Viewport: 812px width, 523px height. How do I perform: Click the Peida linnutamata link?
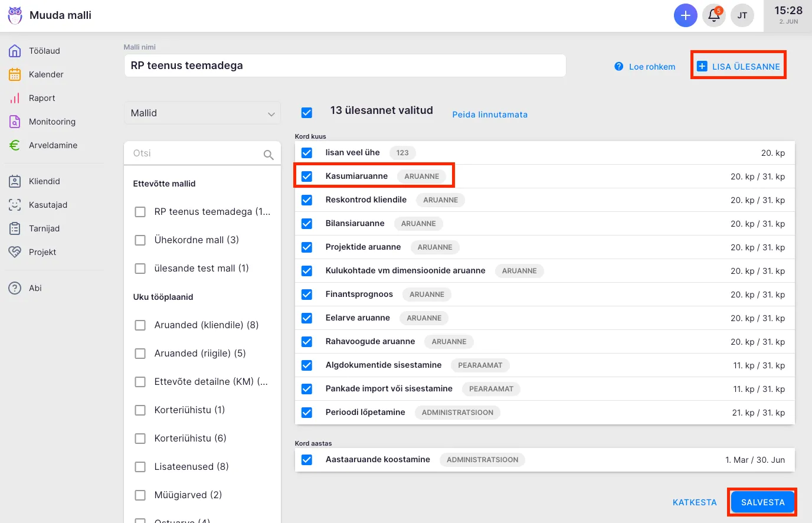[x=490, y=115]
